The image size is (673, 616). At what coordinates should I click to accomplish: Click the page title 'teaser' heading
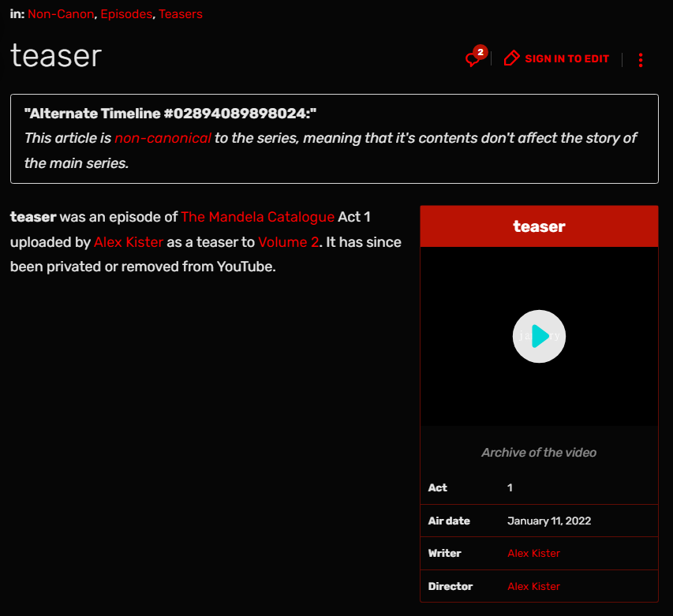coord(56,56)
